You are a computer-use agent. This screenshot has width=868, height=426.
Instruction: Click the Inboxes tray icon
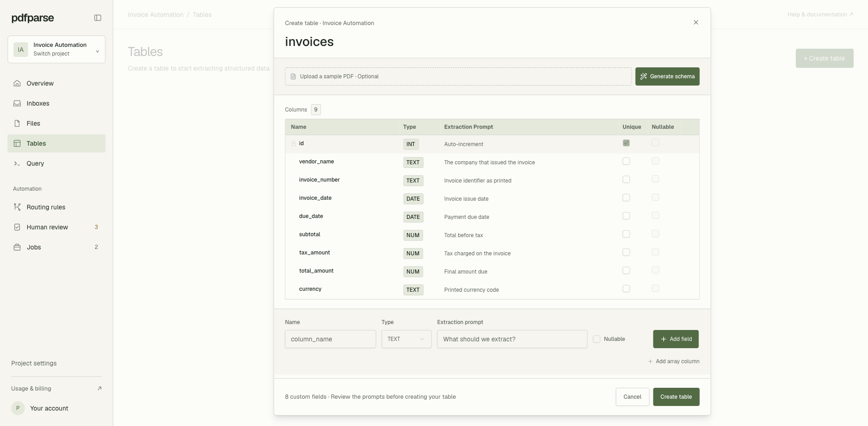click(x=17, y=103)
